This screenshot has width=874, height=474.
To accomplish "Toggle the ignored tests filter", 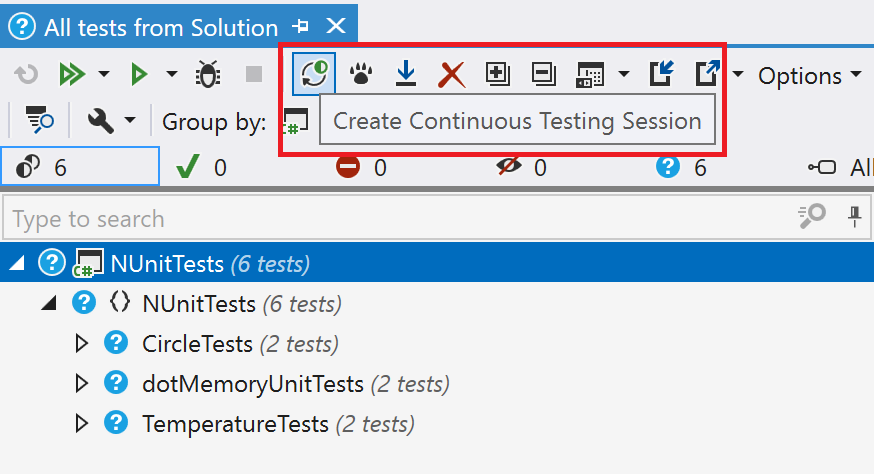I will click(521, 167).
